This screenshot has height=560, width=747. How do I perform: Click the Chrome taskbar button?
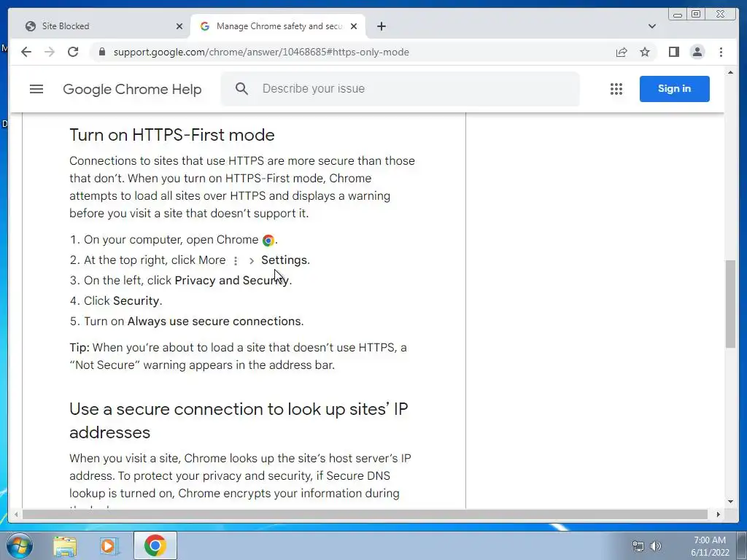pos(155,545)
